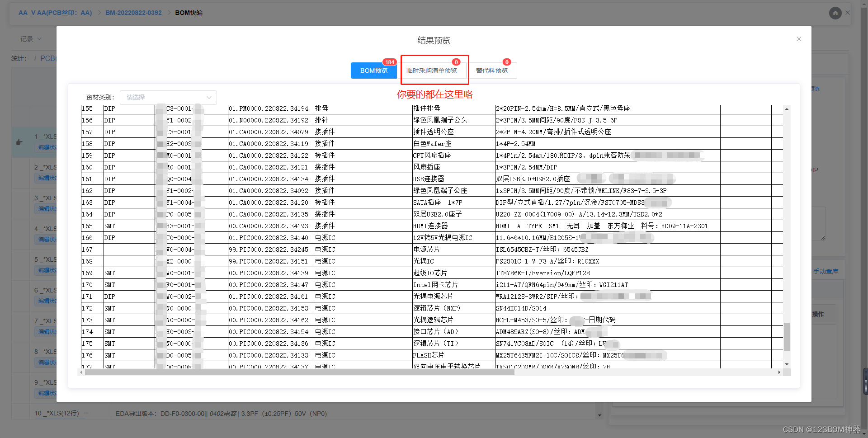This screenshot has height=438, width=868.
Task: Click the BM-20220822-0392 breadcrumb link
Action: coord(133,13)
